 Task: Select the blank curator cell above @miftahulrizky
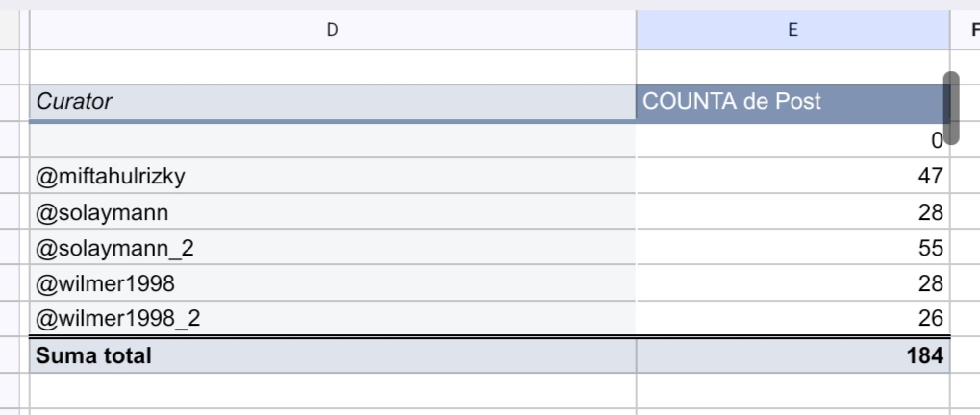tap(333, 140)
